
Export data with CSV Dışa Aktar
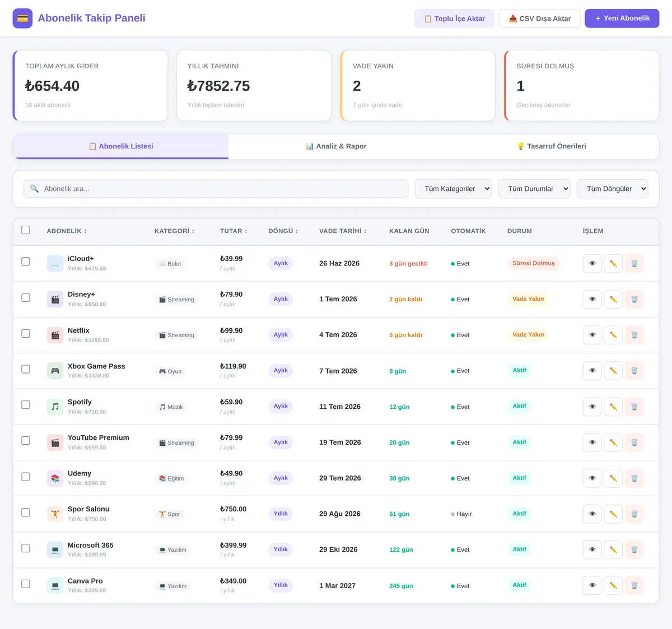tap(540, 18)
